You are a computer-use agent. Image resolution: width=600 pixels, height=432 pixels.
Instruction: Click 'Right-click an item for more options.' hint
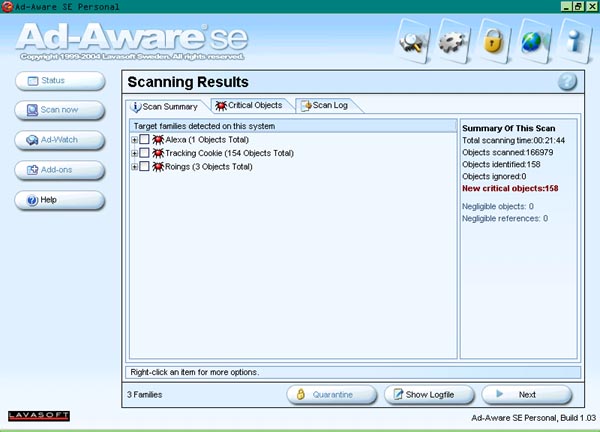194,372
